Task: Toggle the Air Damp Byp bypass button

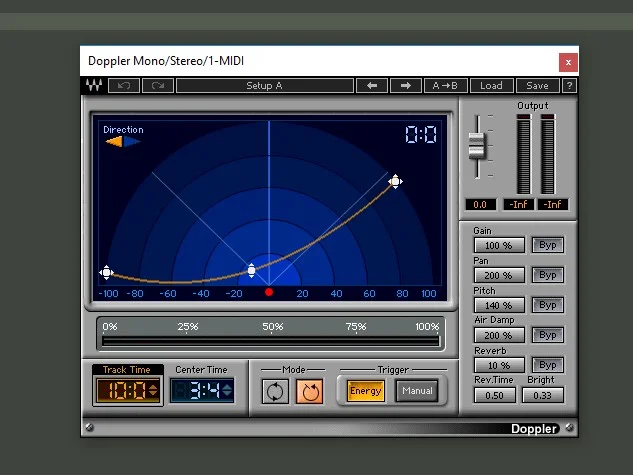Action: 547,335
